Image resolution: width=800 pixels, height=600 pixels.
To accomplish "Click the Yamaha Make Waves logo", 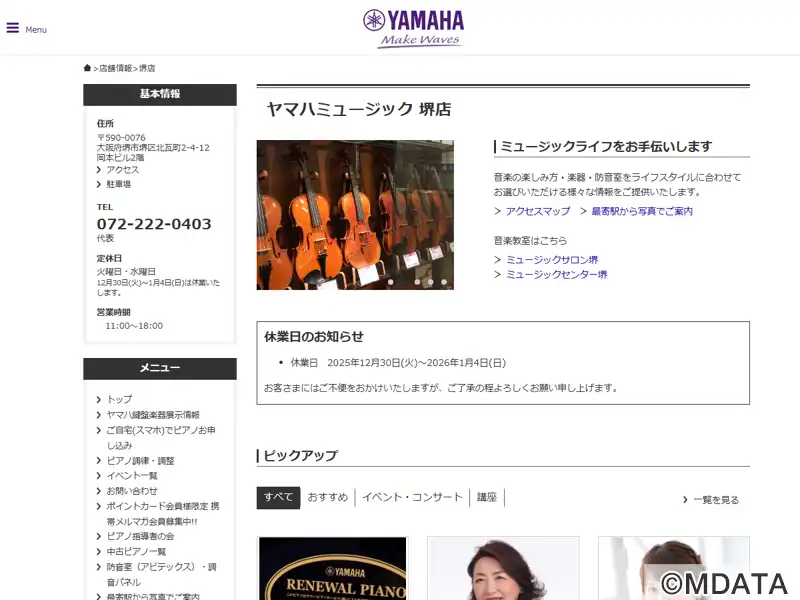I will (413, 29).
